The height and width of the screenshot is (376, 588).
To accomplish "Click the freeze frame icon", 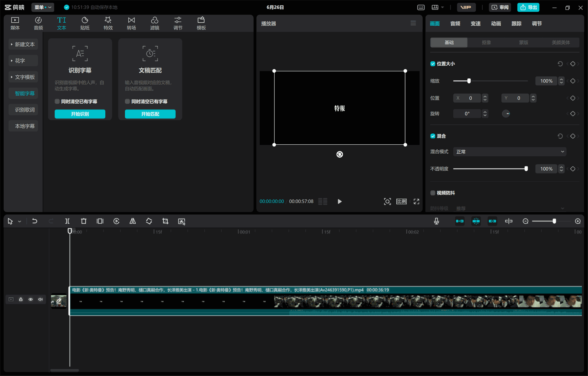I will 100,221.
